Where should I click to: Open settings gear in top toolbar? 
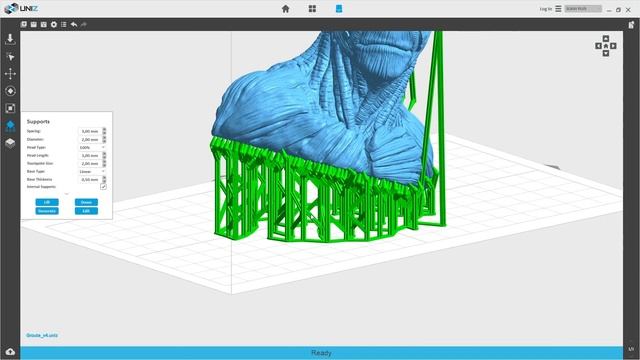point(53,24)
